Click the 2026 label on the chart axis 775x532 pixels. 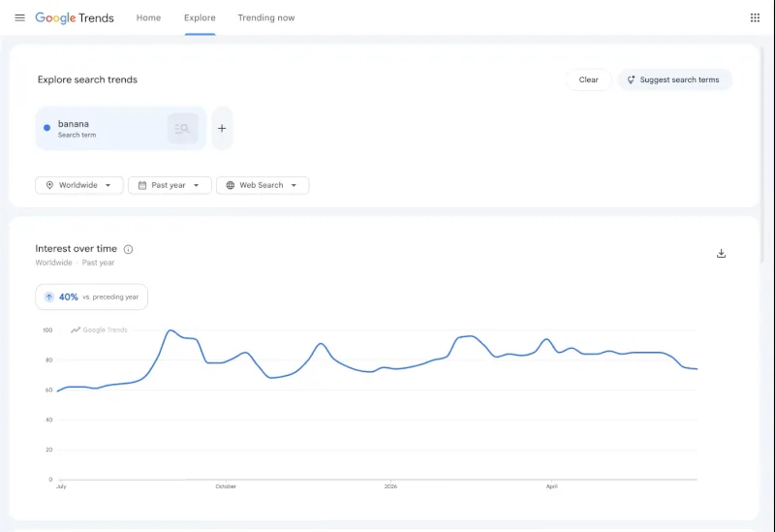pyautogui.click(x=390, y=486)
